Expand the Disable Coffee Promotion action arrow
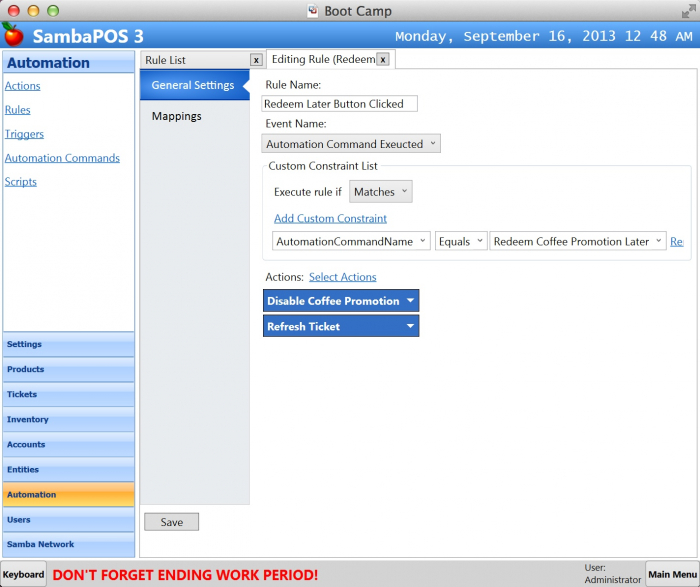Image resolution: width=700 pixels, height=587 pixels. (x=409, y=301)
